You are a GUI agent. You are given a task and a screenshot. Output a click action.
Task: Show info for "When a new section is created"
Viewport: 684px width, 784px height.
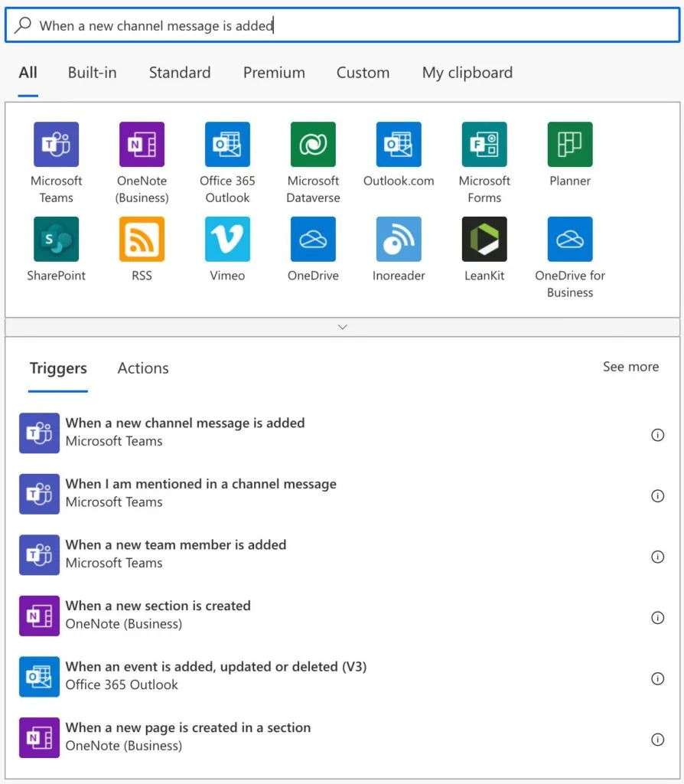coord(657,618)
